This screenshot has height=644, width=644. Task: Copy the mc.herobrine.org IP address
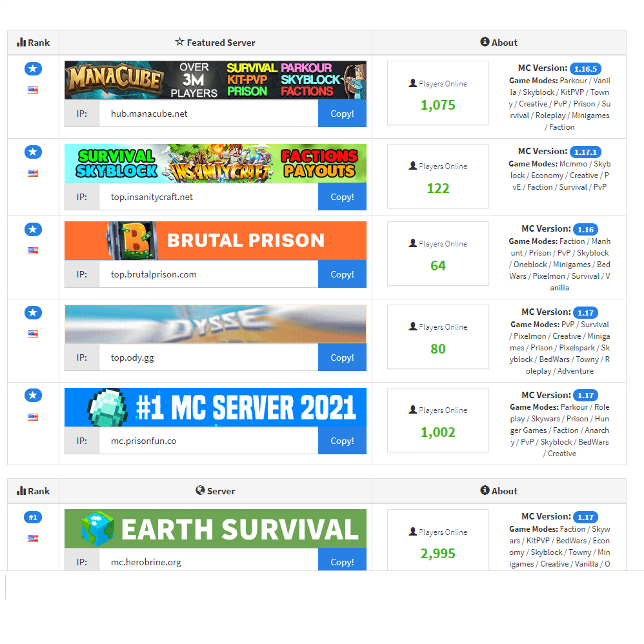[x=342, y=560]
